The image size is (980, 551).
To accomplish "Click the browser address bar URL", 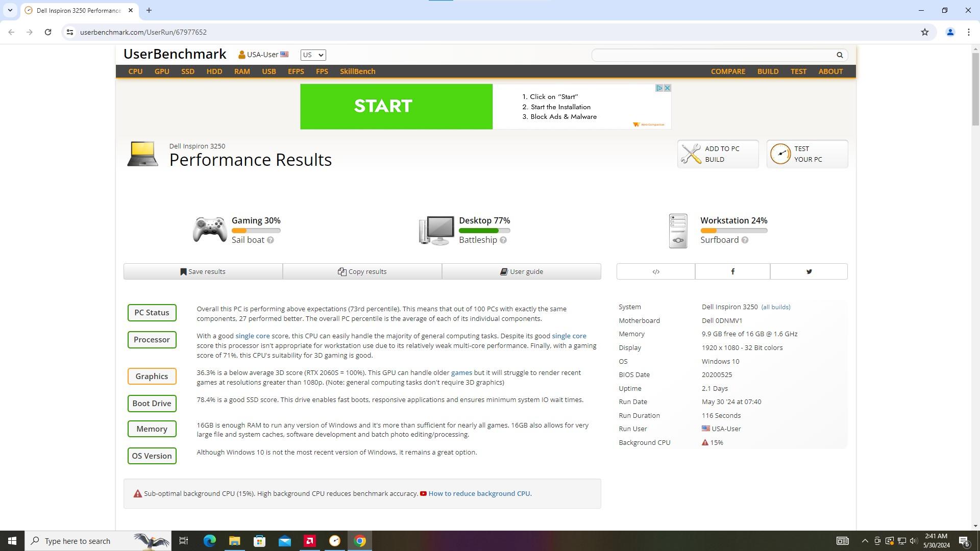I will (x=143, y=32).
